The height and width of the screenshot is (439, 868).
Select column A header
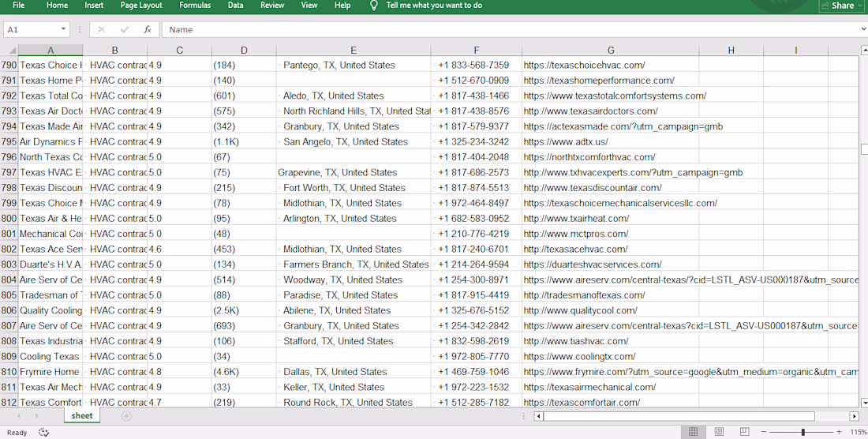(x=51, y=51)
